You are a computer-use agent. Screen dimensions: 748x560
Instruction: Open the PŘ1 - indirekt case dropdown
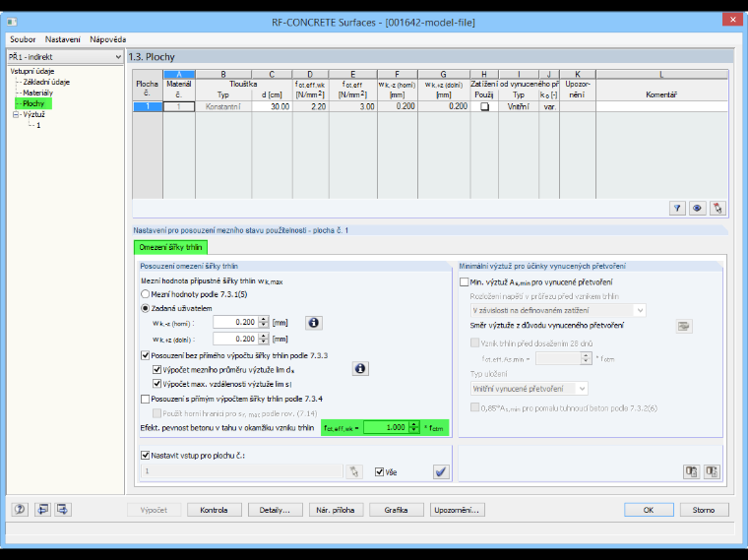point(65,57)
